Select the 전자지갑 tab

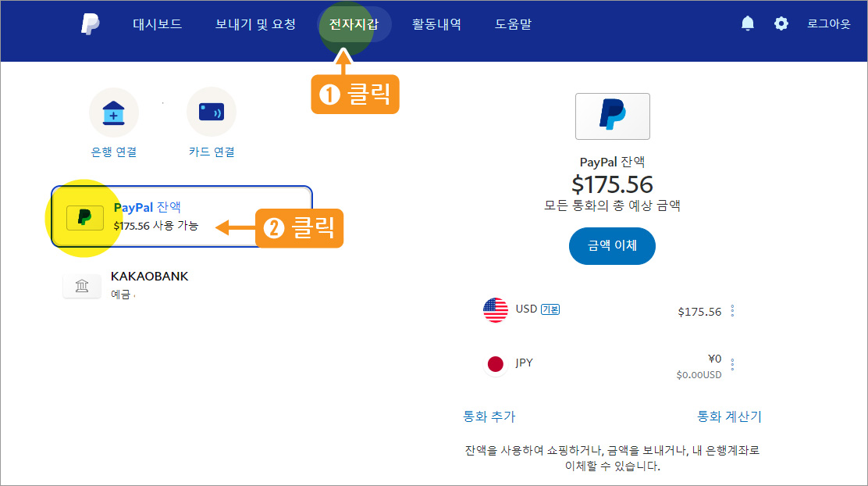(x=354, y=24)
